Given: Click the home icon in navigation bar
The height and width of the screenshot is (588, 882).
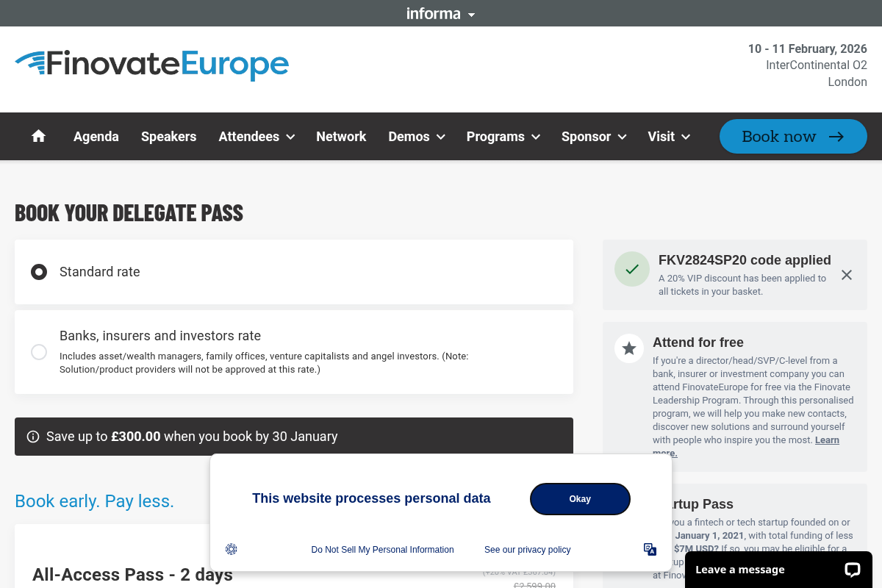Looking at the screenshot, I should coord(39,136).
